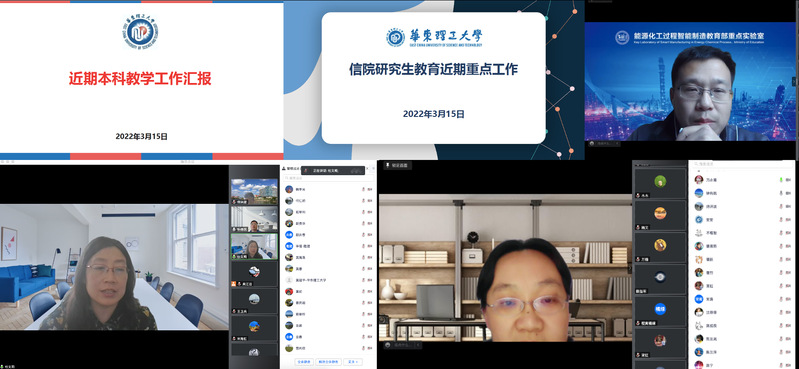Click the 全体静音 mute-all button

click(x=304, y=362)
